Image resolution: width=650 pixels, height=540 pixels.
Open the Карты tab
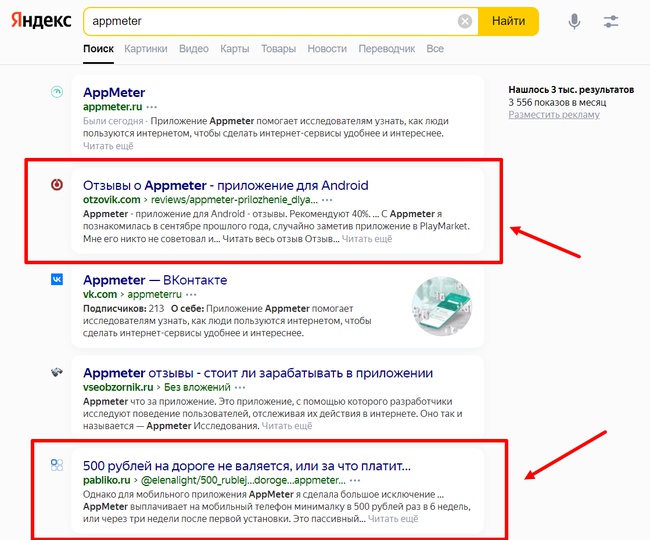235,49
